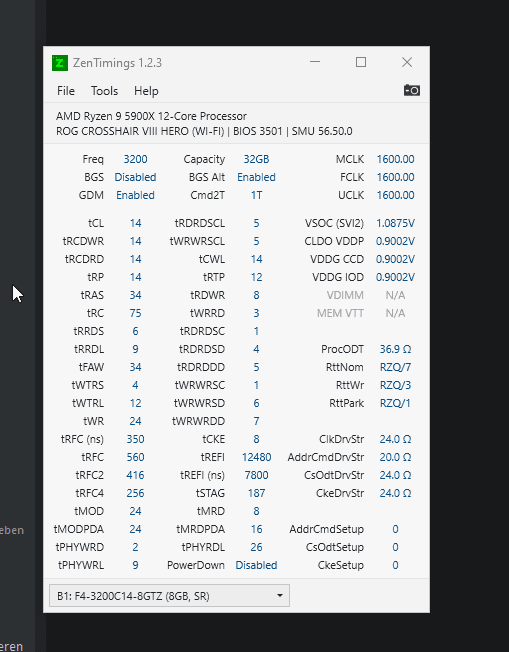This screenshot has width=509, height=652.
Task: Click the ROG CROSSHAIR VIII HERO motherboard line
Action: coord(204,131)
